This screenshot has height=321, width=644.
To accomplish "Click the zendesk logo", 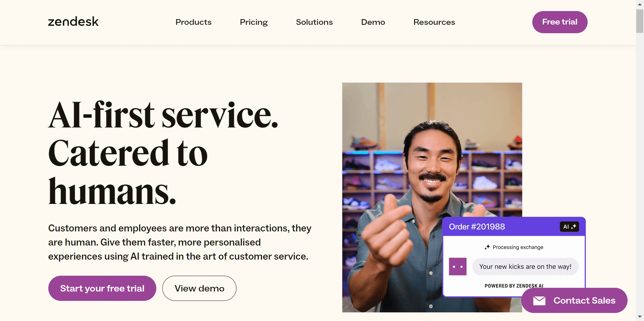I will point(73,21).
